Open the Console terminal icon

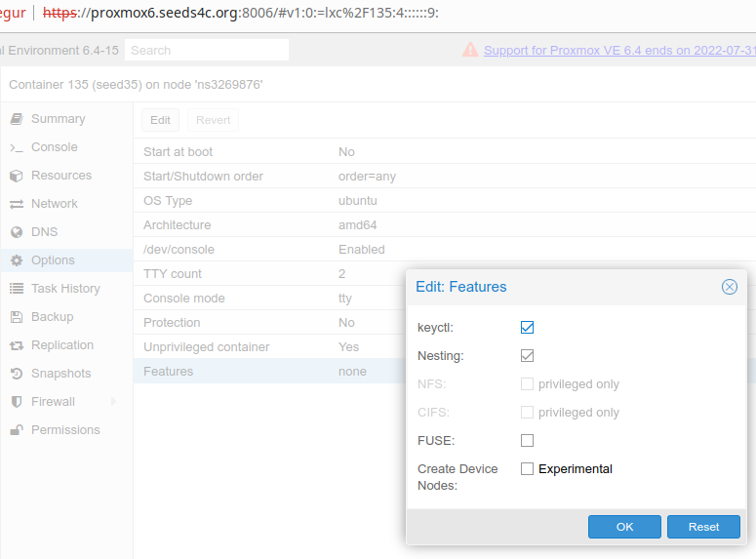click(16, 147)
